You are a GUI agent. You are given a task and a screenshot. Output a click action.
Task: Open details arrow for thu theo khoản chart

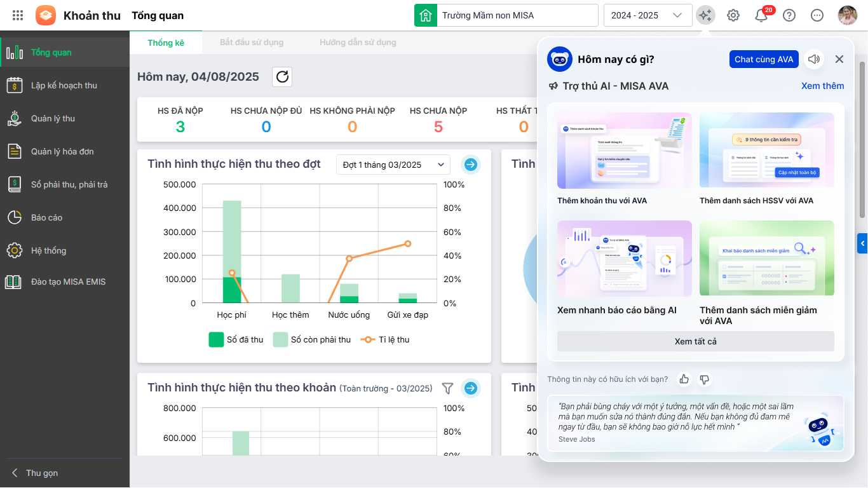pos(471,388)
